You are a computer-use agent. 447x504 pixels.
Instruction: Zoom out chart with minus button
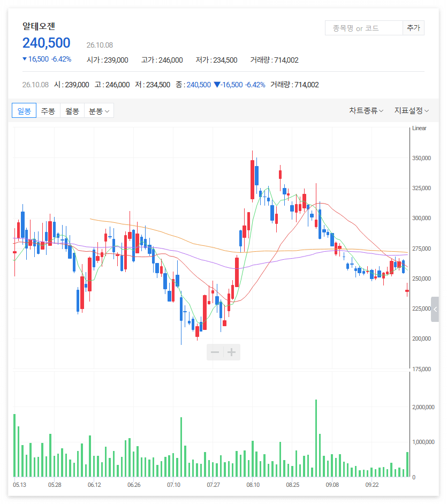pos(215,352)
